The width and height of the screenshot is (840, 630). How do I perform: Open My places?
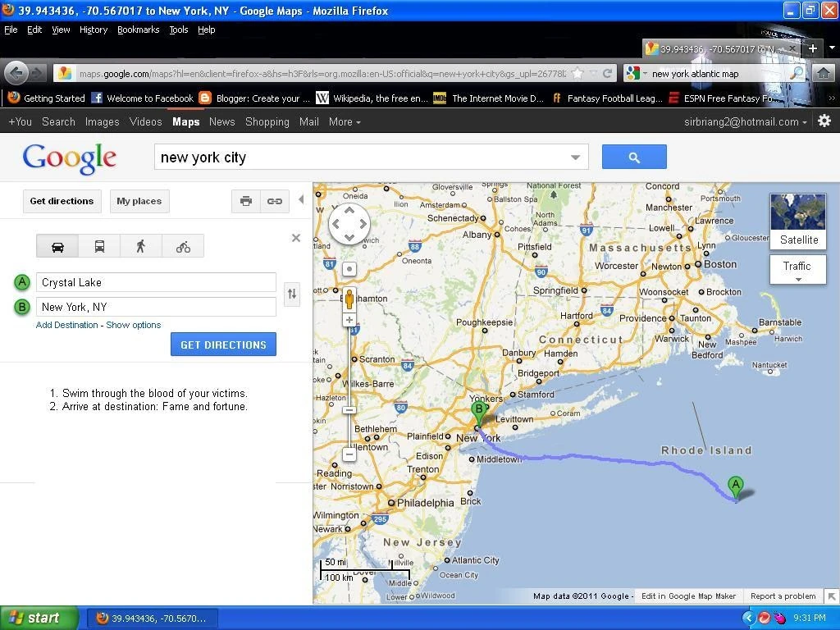pos(139,201)
